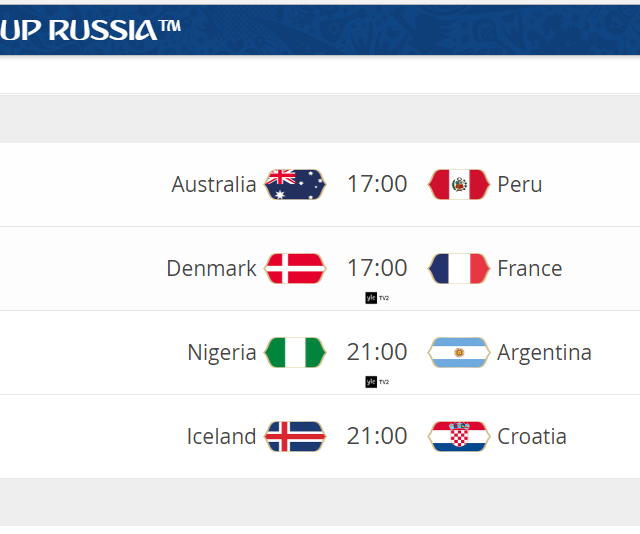640x534 pixels.
Task: Click the Peru flag icon
Action: [459, 184]
